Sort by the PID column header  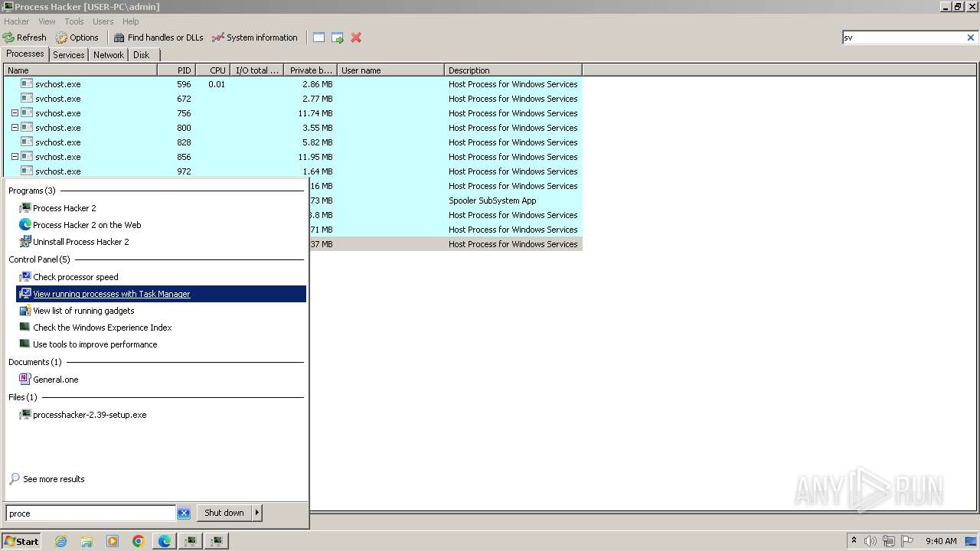[x=176, y=70]
